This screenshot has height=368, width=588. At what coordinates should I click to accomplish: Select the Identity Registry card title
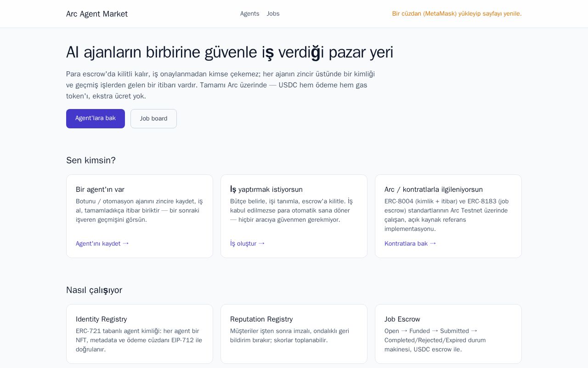point(102,319)
